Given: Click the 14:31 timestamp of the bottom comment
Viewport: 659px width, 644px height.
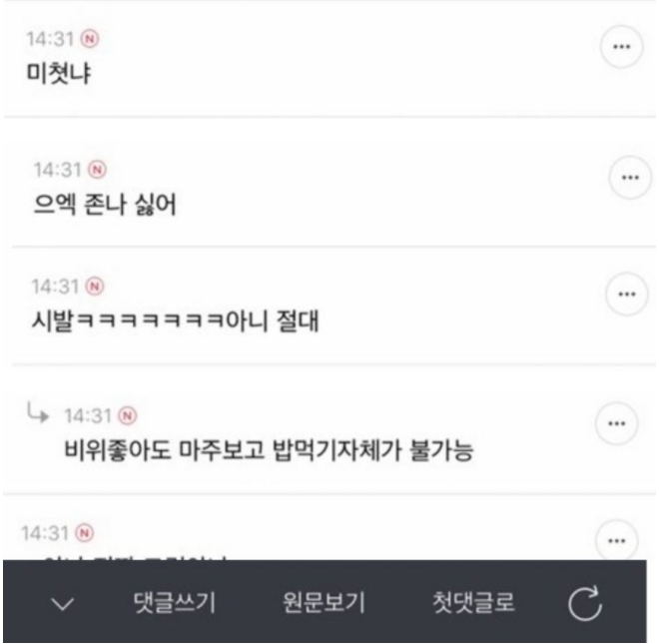Looking at the screenshot, I should (45, 533).
